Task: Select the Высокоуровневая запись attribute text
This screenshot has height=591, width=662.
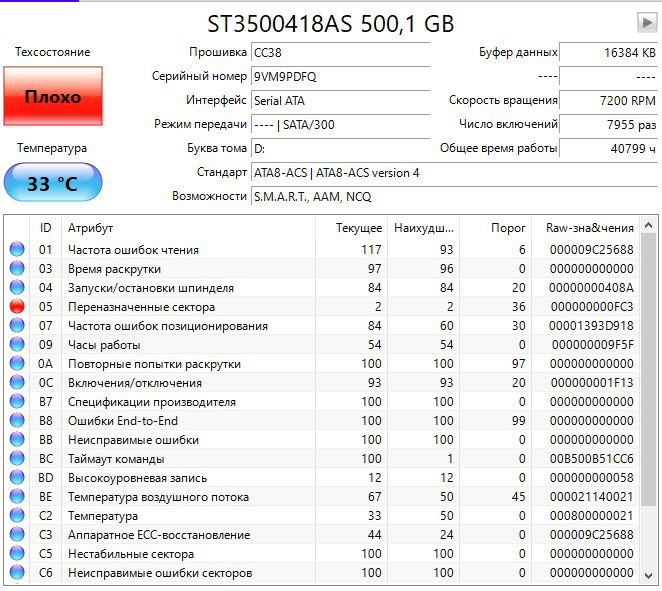Action: pyautogui.click(x=138, y=478)
